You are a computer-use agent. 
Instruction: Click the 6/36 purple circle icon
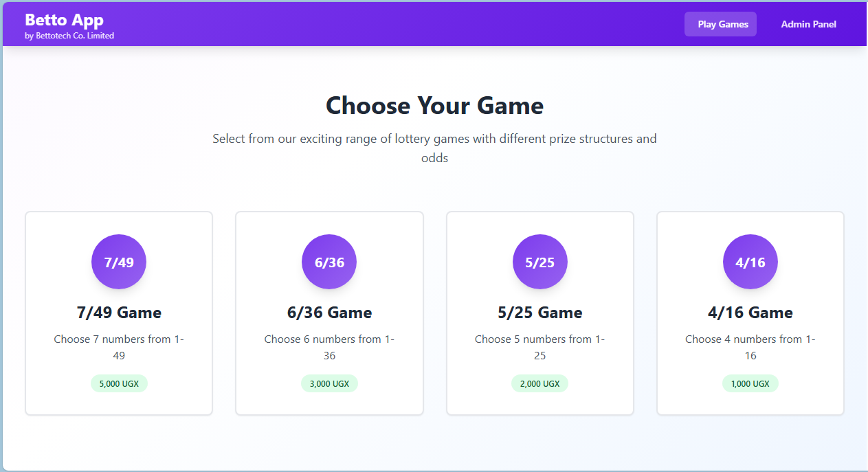pyautogui.click(x=329, y=262)
